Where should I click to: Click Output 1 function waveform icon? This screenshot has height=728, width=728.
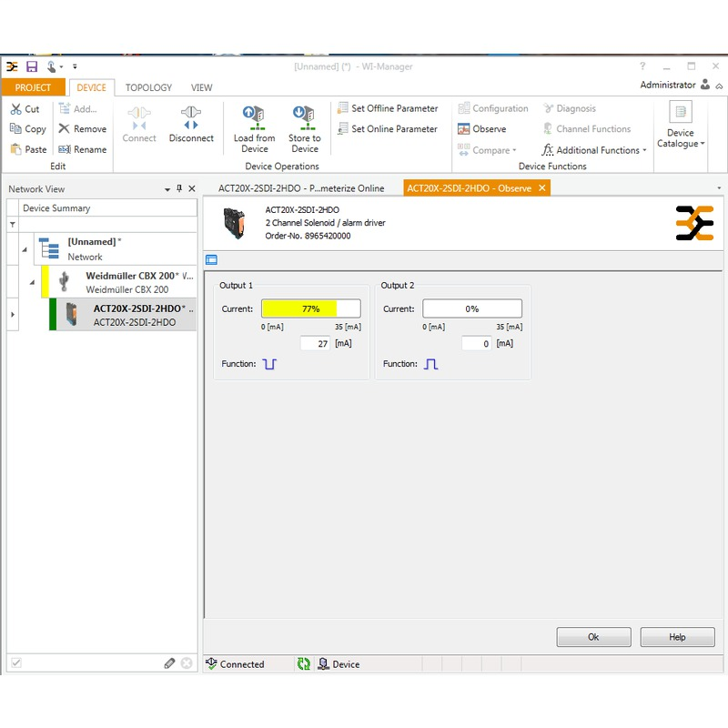click(x=269, y=364)
